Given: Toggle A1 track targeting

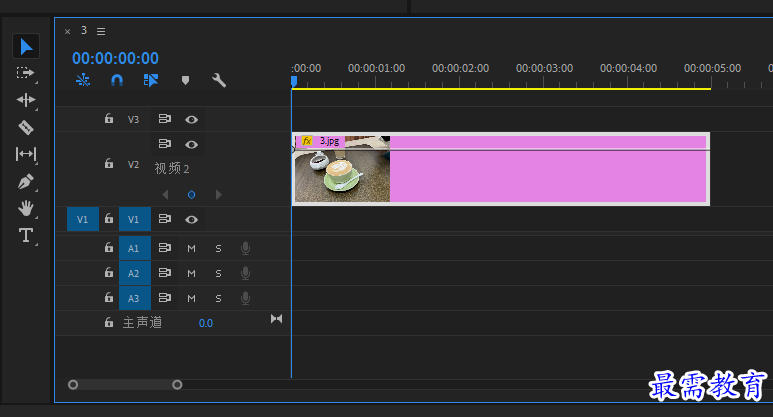Looking at the screenshot, I should [135, 248].
